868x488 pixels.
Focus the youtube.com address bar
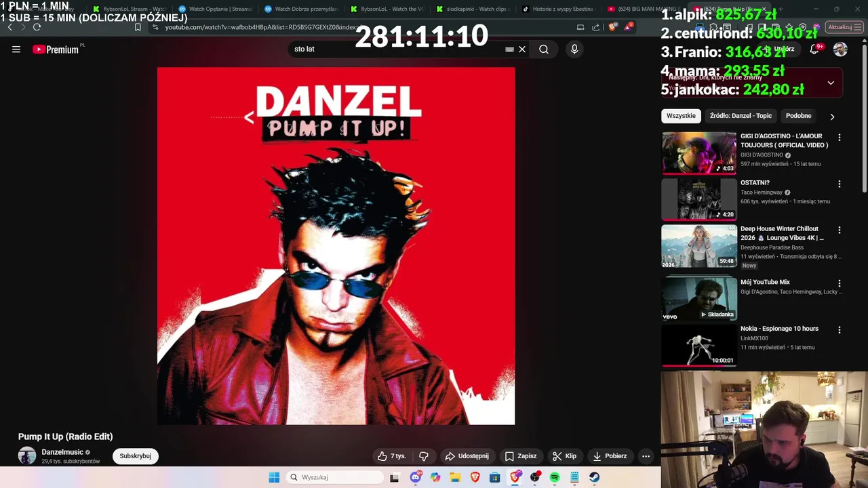click(x=359, y=27)
